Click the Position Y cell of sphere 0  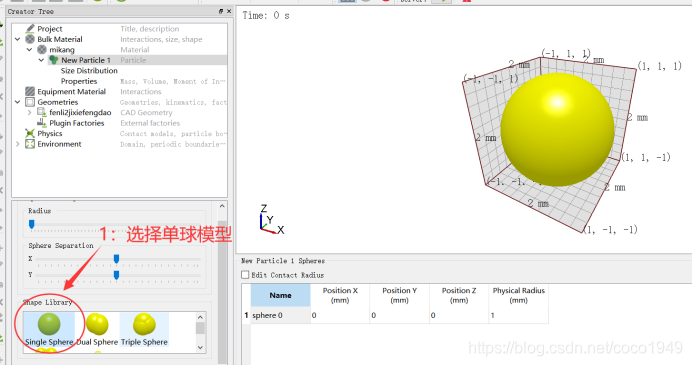point(399,315)
